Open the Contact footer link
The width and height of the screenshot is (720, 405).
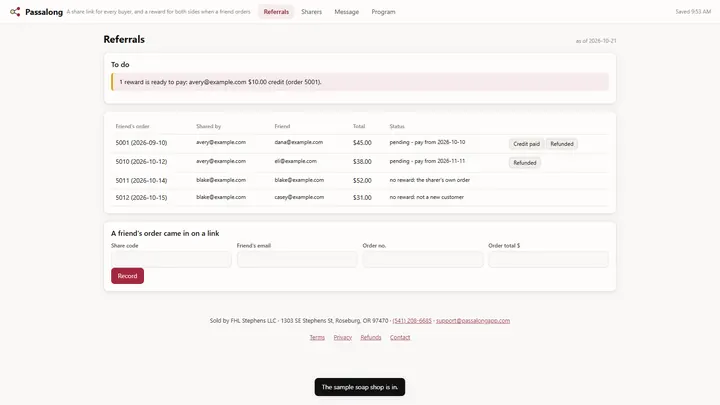tap(400, 337)
